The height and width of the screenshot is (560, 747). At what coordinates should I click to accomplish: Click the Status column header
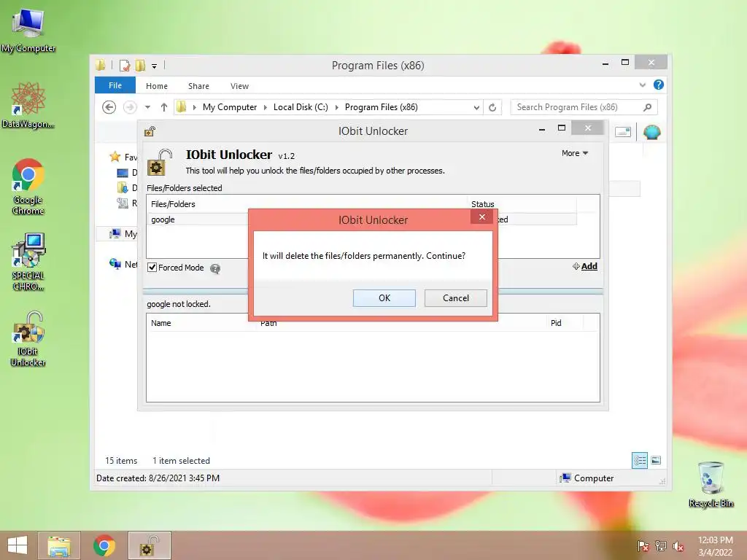[483, 204]
